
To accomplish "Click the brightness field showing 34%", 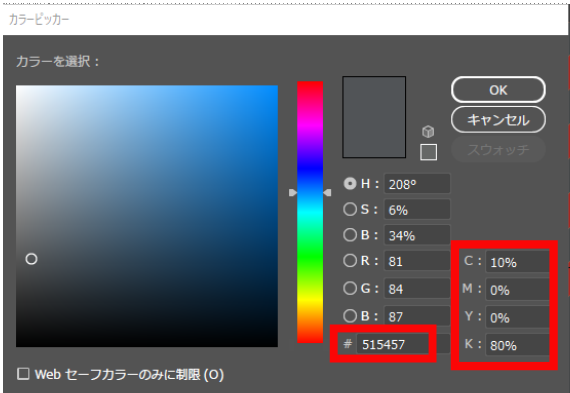I will 417,235.
